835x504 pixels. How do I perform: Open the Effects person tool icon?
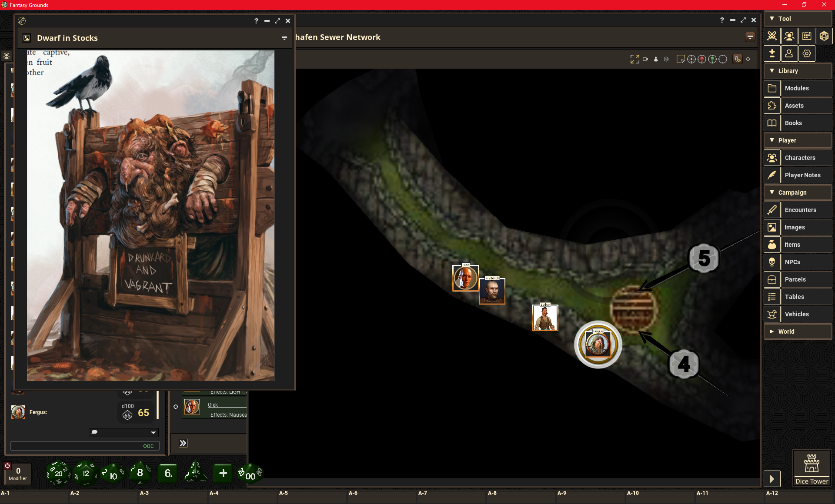(x=789, y=53)
